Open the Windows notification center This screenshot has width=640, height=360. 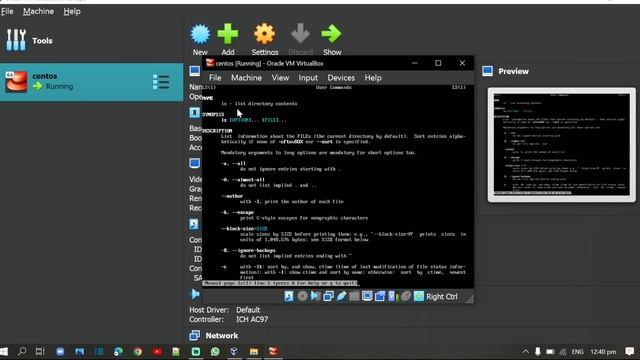(x=629, y=351)
